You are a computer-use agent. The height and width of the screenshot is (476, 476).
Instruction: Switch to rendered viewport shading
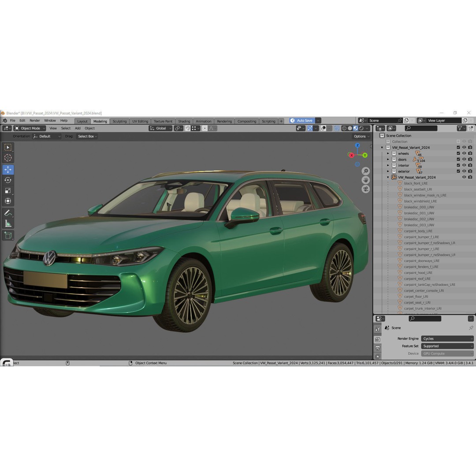(x=361, y=128)
